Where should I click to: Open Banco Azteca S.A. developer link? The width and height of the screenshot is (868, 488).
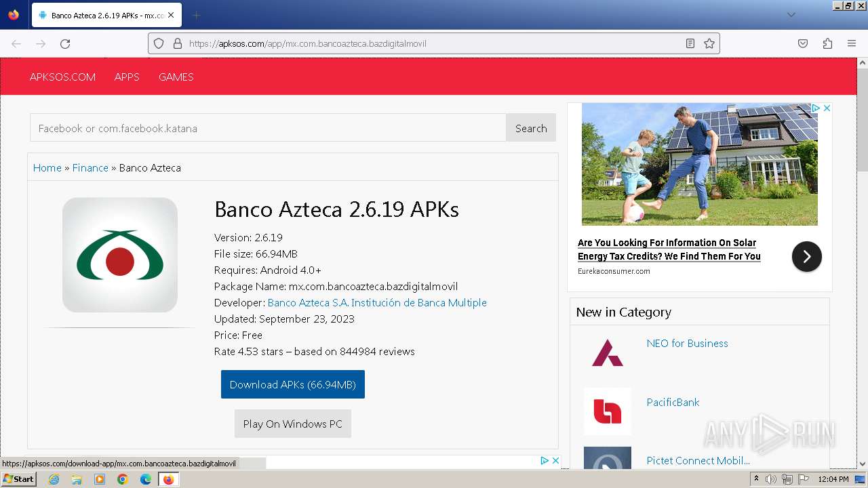pos(377,302)
